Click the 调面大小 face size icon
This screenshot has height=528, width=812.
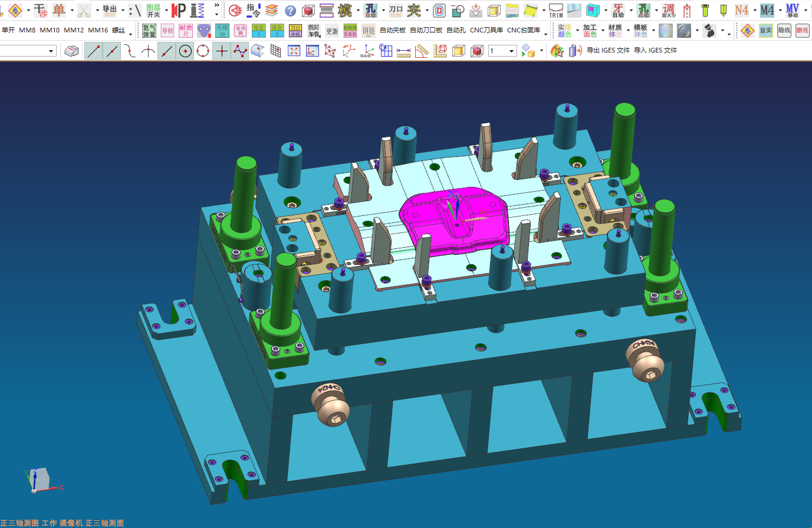[x=669, y=10]
